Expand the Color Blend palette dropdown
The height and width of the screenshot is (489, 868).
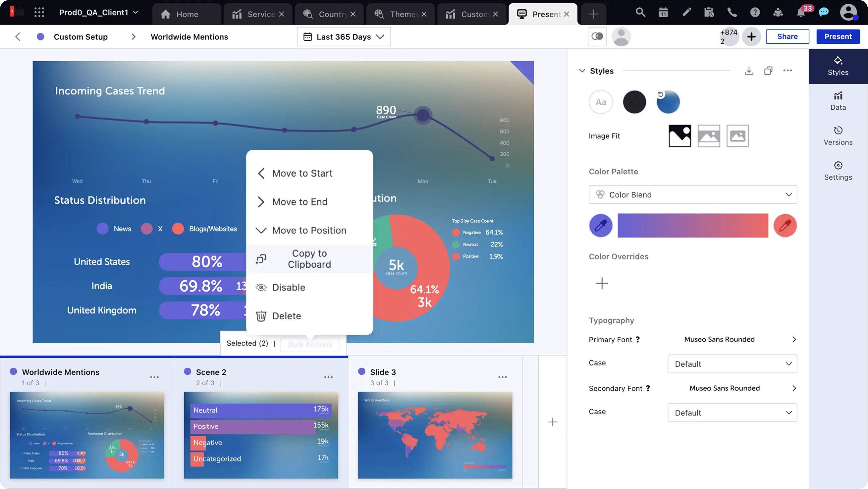click(x=693, y=194)
